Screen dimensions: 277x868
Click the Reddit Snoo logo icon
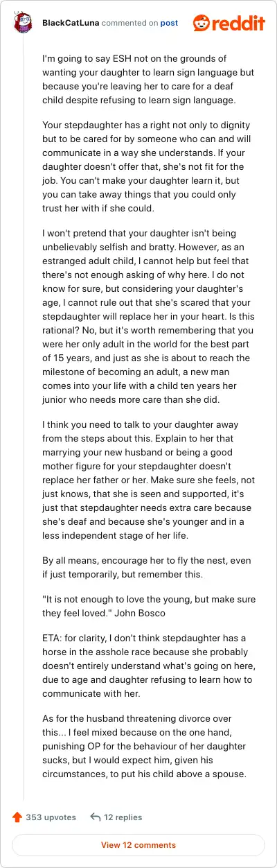(203, 23)
